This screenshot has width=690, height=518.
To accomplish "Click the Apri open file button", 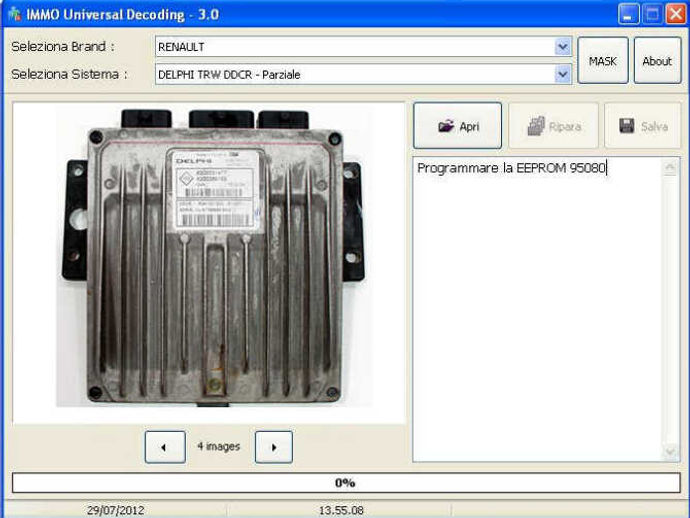I will tap(458, 126).
